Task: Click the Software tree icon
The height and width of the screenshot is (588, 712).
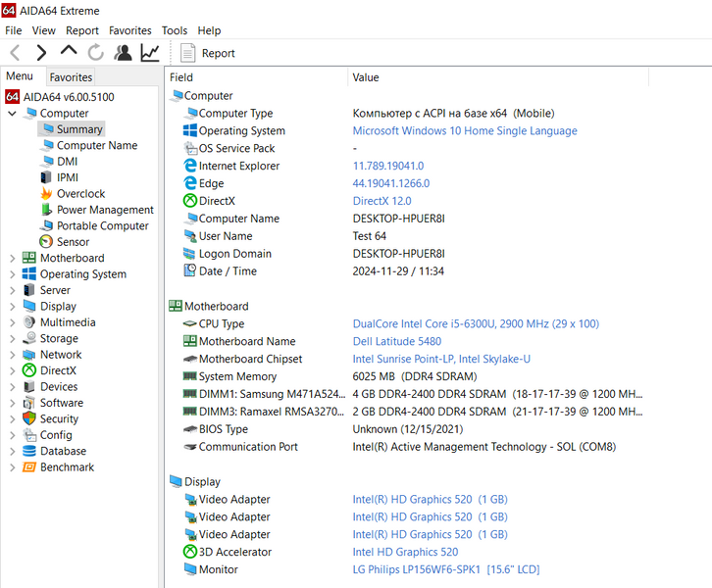Action: click(29, 403)
